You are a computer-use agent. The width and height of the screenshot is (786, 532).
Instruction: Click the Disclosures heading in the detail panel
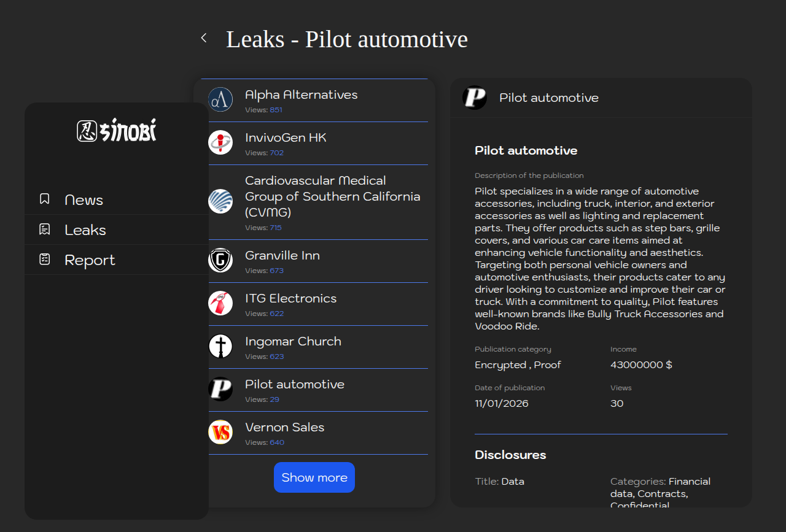click(x=510, y=455)
